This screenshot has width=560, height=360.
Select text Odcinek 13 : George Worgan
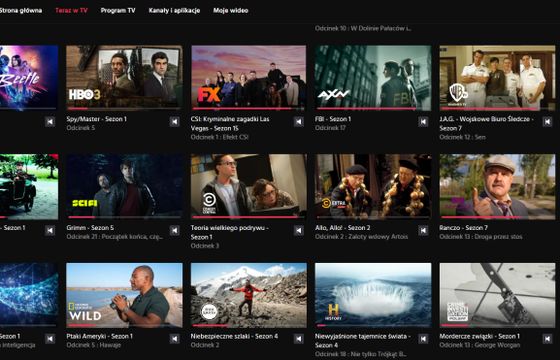(x=480, y=345)
